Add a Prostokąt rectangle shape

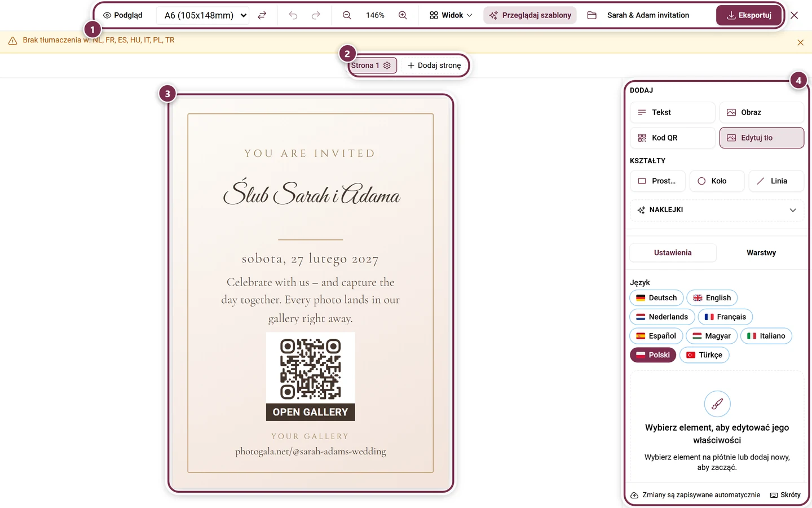pyautogui.click(x=657, y=181)
